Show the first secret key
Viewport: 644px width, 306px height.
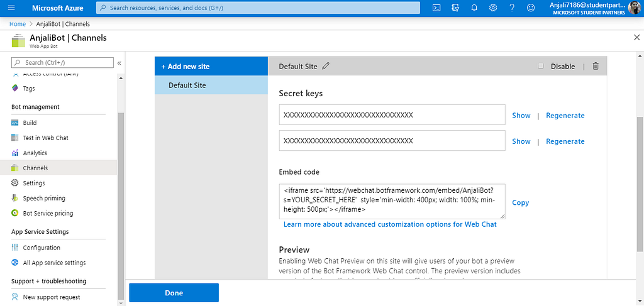coord(521,116)
